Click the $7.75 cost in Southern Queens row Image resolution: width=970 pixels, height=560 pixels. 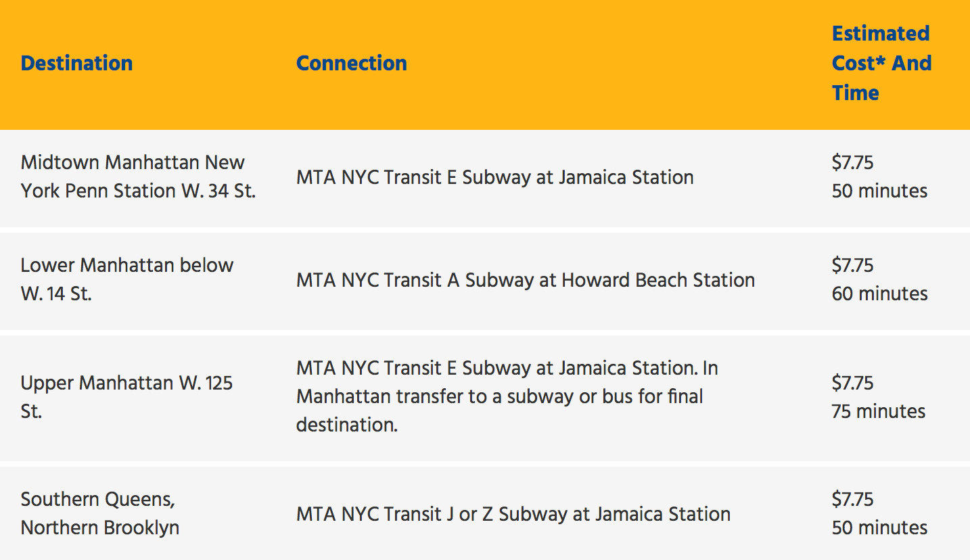(x=852, y=499)
